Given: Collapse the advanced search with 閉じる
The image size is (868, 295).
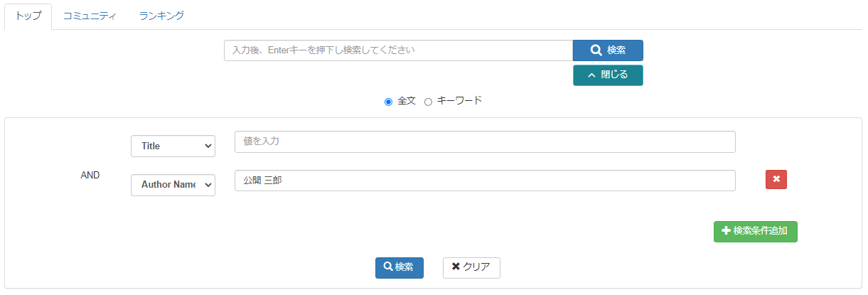Looking at the screenshot, I should (608, 75).
